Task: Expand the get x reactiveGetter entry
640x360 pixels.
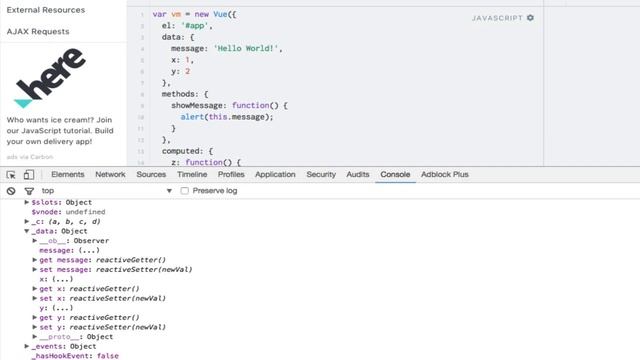Action: click(x=35, y=289)
